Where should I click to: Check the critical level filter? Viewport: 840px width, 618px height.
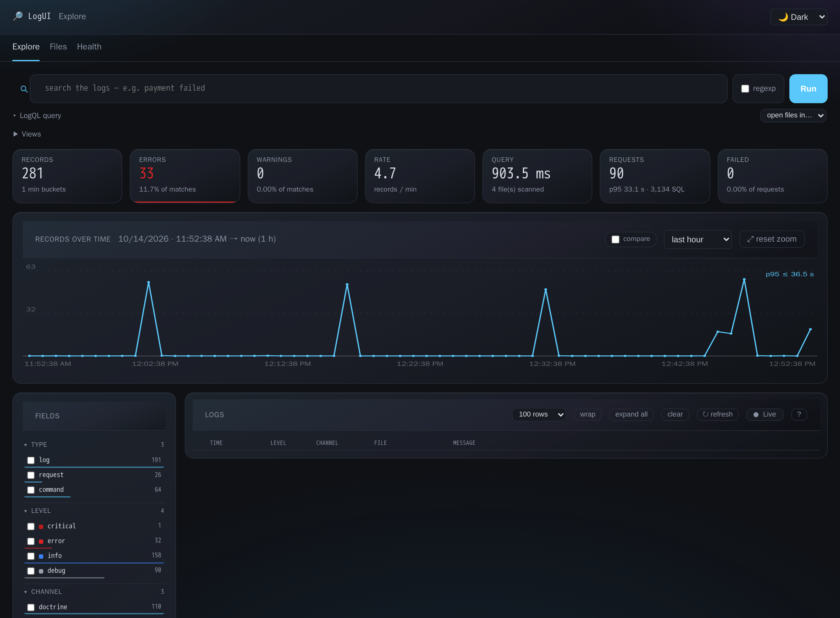(31, 526)
